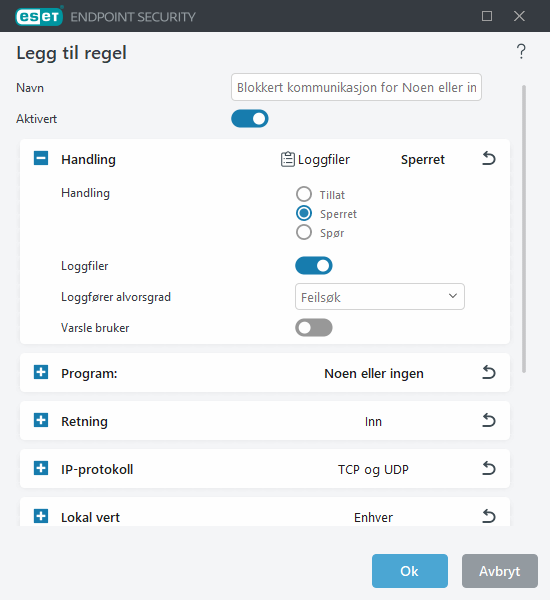Select the Tillat radio option
Image resolution: width=550 pixels, height=600 pixels.
pos(304,194)
